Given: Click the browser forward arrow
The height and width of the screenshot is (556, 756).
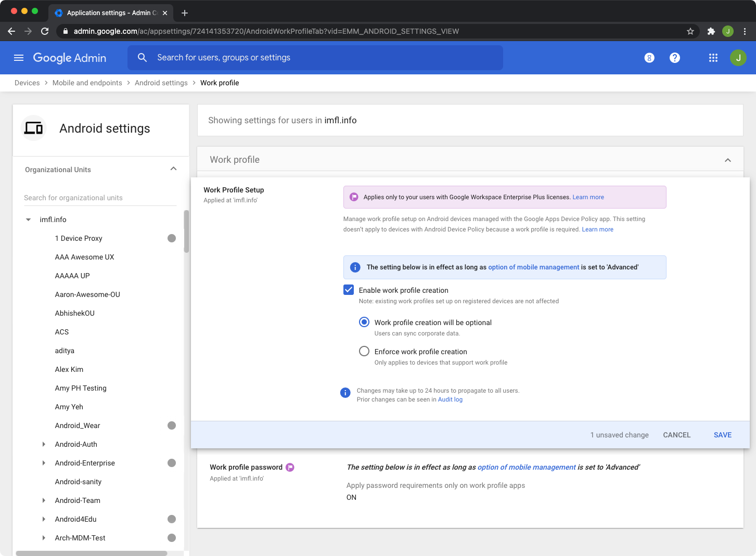Looking at the screenshot, I should click(28, 31).
